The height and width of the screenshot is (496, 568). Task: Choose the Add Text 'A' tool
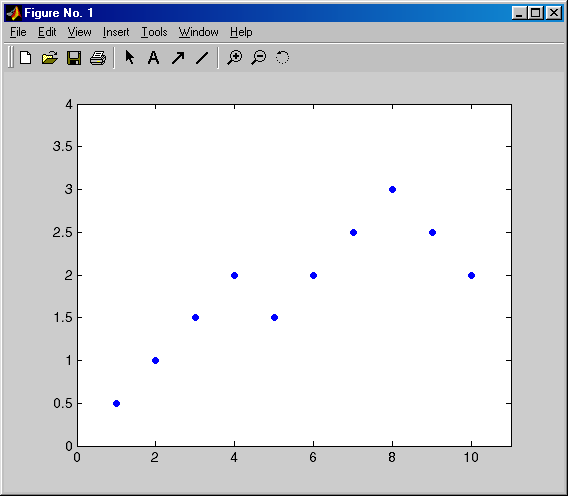[x=154, y=58]
